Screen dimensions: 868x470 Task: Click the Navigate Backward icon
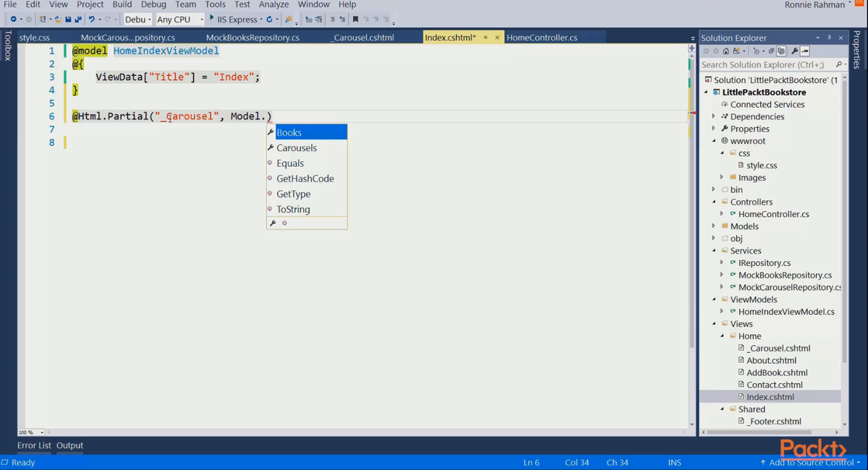point(14,20)
